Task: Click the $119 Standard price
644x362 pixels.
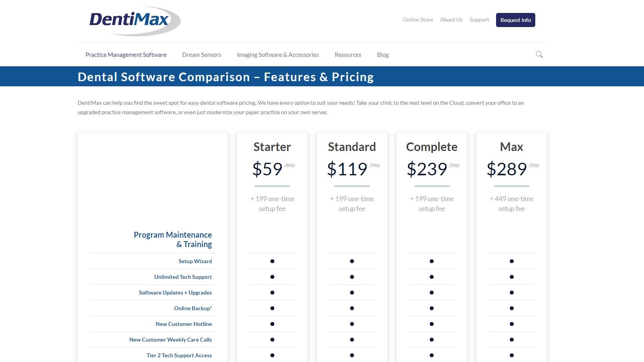Action: tap(347, 169)
